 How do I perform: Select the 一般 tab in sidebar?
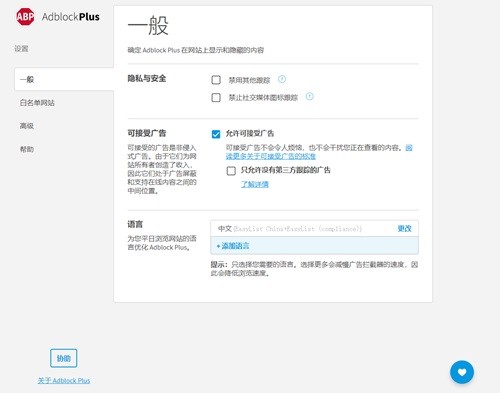pyautogui.click(x=64, y=79)
